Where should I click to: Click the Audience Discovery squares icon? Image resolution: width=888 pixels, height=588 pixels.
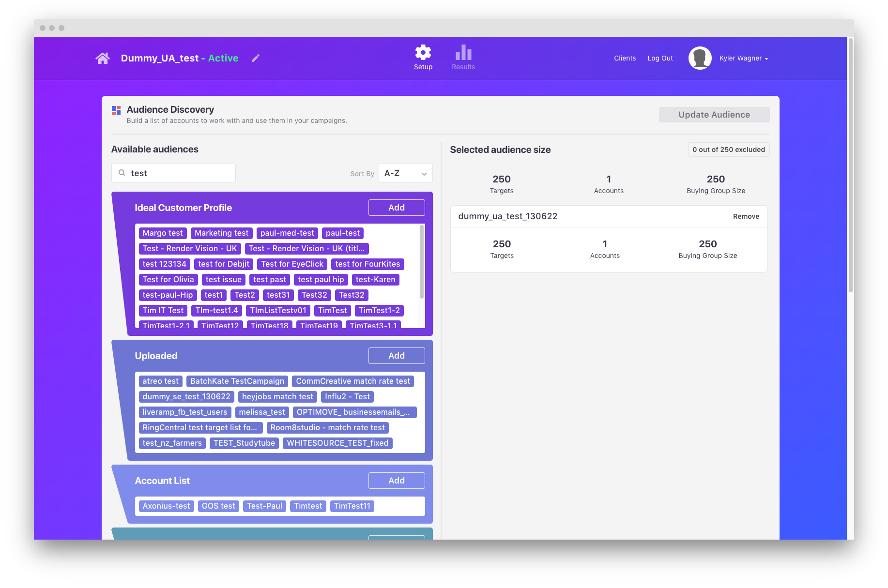coord(116,110)
